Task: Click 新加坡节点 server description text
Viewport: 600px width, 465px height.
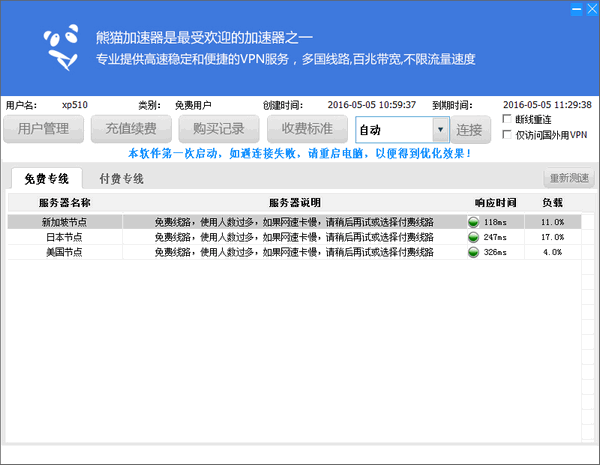Action: tap(294, 222)
